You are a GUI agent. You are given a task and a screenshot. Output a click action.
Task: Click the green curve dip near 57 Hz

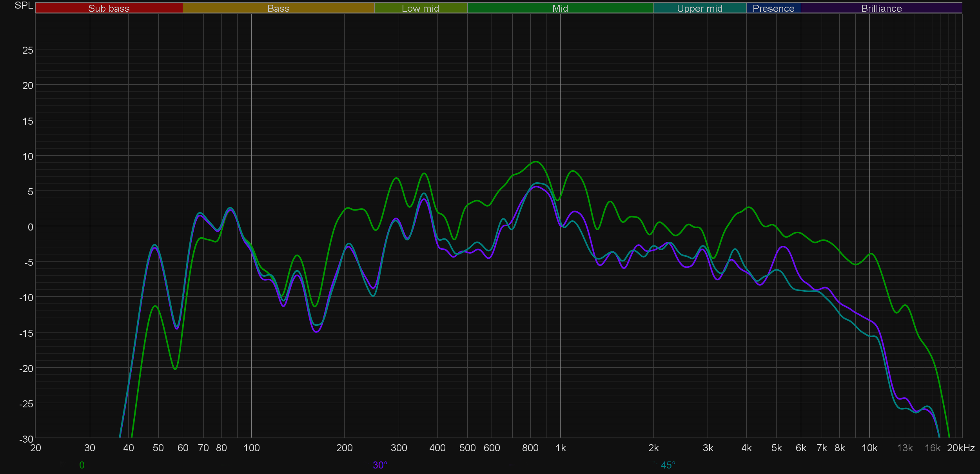(175, 369)
